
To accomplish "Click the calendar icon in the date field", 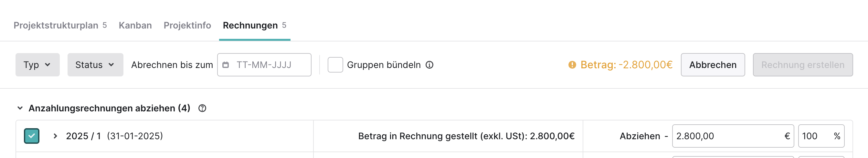I will pos(226,65).
